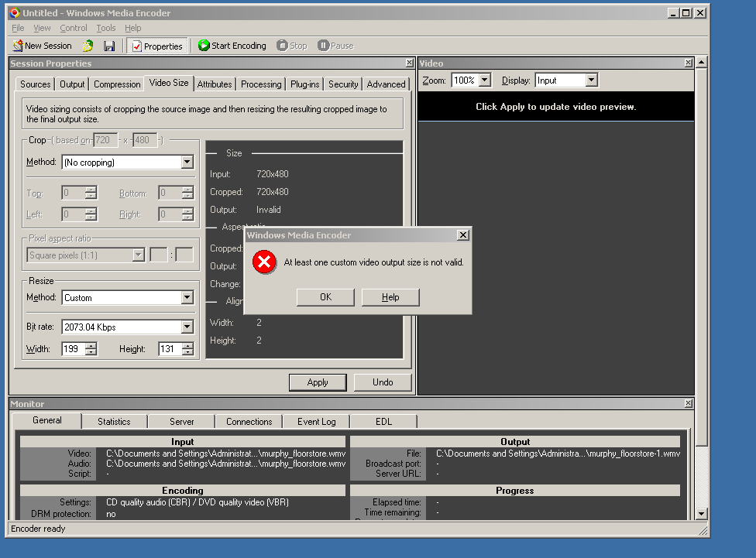Open an existing session via the folder icon
Viewport: 756px width, 558px height.
[88, 46]
